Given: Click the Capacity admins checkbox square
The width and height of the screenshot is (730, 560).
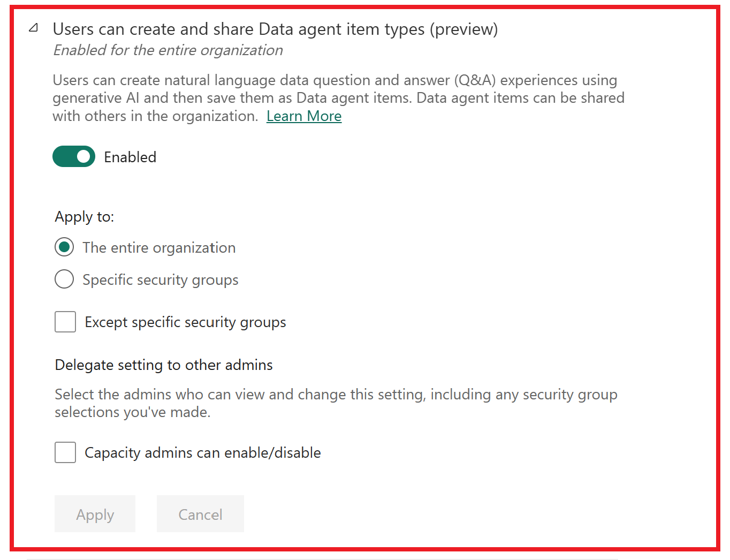Looking at the screenshot, I should pyautogui.click(x=65, y=452).
